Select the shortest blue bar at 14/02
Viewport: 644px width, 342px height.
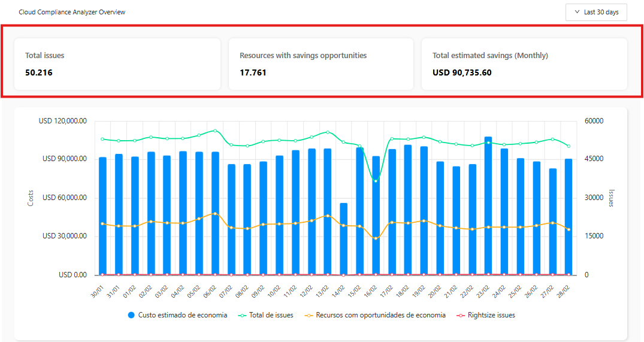coord(343,240)
